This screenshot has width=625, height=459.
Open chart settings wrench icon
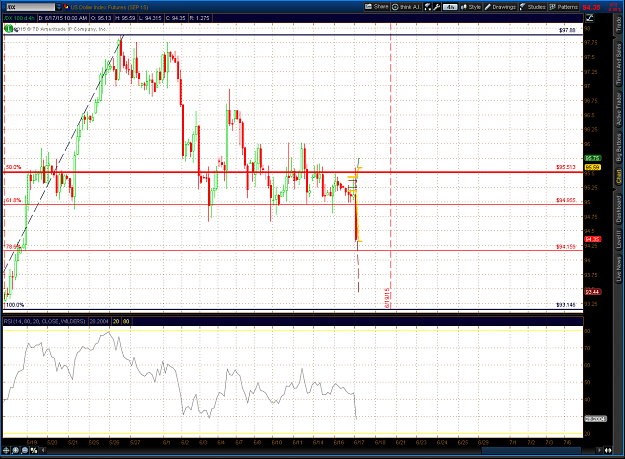click(436, 7)
